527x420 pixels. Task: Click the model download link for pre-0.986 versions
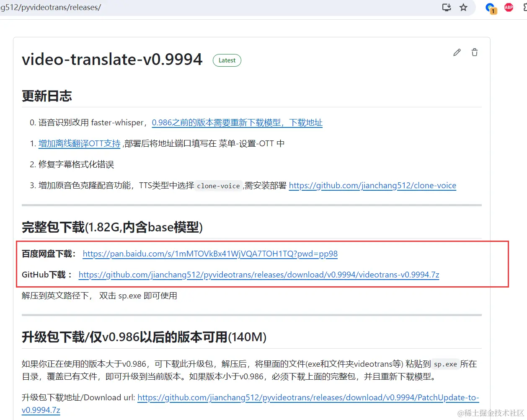[x=237, y=122]
